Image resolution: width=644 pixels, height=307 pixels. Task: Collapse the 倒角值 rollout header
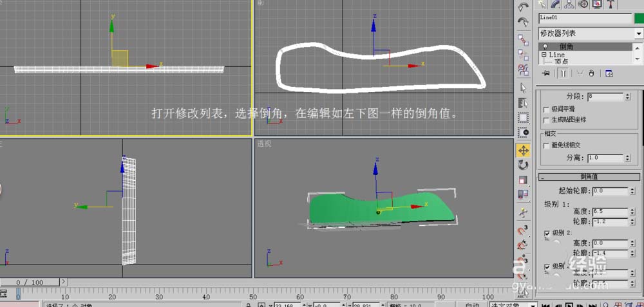pyautogui.click(x=589, y=177)
